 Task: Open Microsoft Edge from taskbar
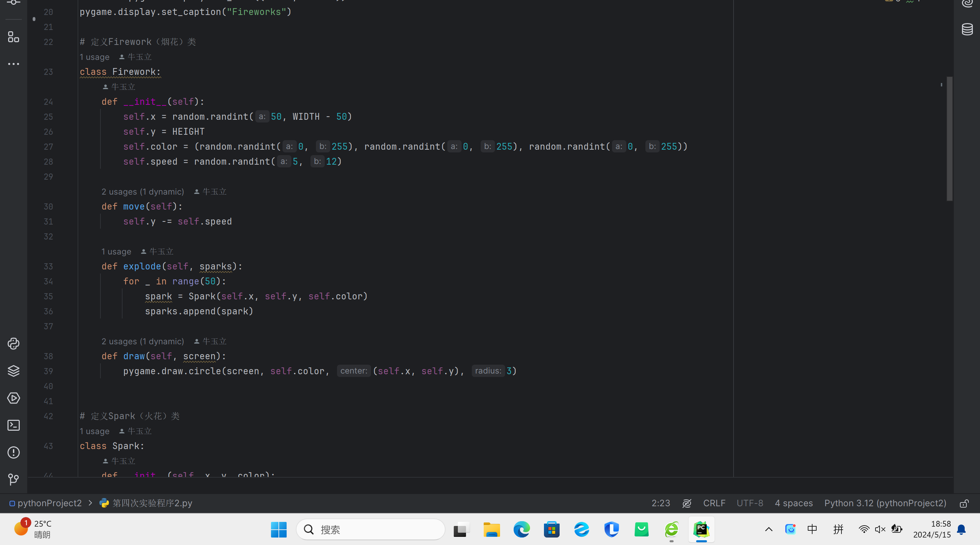521,529
